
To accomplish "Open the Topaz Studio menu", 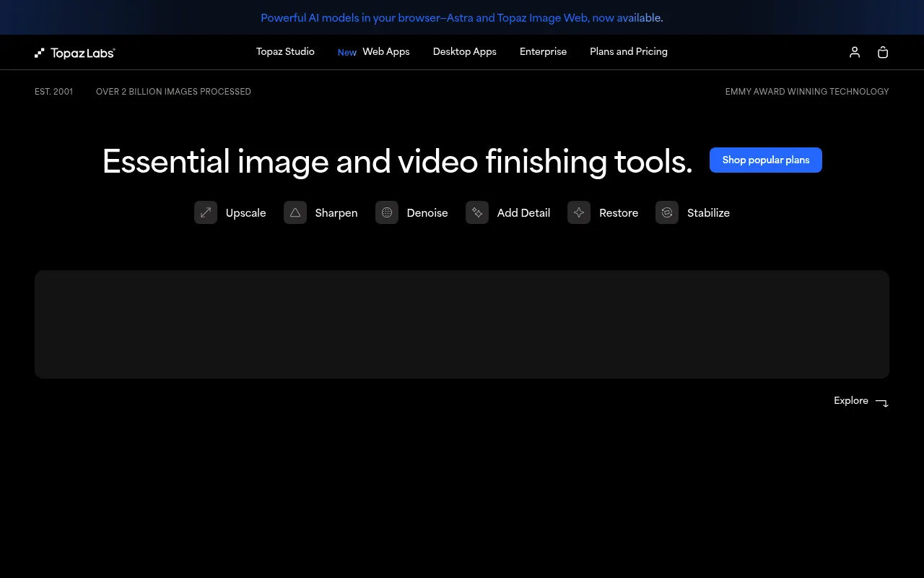I will (x=285, y=52).
